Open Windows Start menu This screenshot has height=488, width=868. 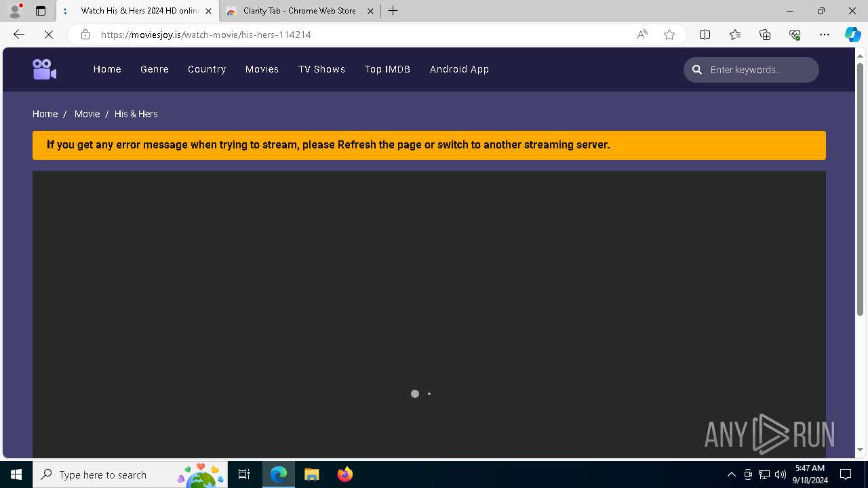[16, 474]
